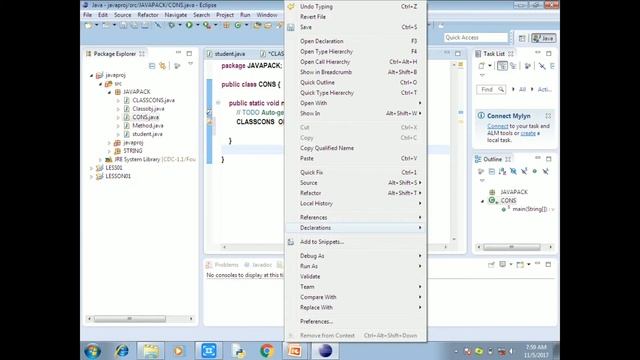The image size is (640, 360).
Task: Expand the LESS01 project
Action: (x=91, y=168)
